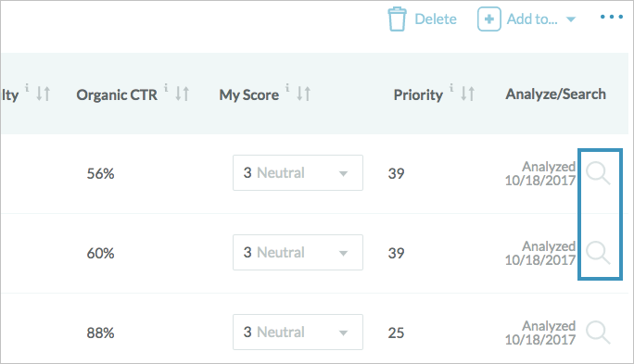Open My Score dropdown in 60% row
This screenshot has width=634, height=364.
[x=298, y=253]
